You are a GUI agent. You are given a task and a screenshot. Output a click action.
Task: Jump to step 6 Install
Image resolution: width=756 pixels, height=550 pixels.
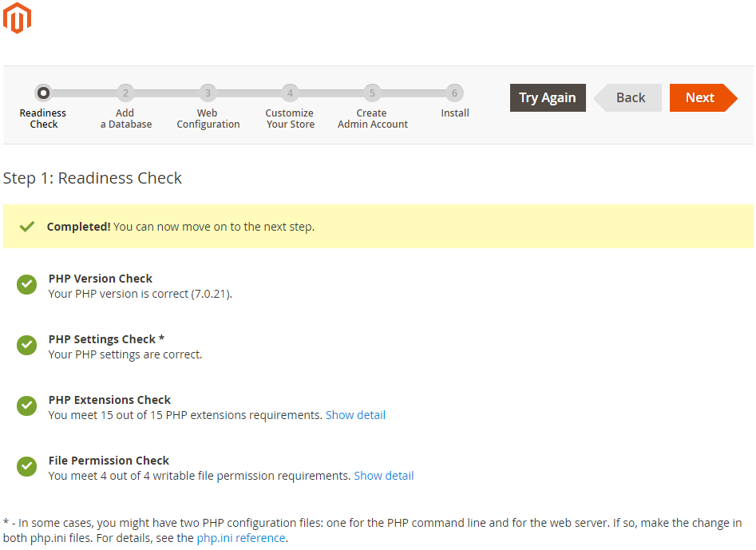point(454,93)
